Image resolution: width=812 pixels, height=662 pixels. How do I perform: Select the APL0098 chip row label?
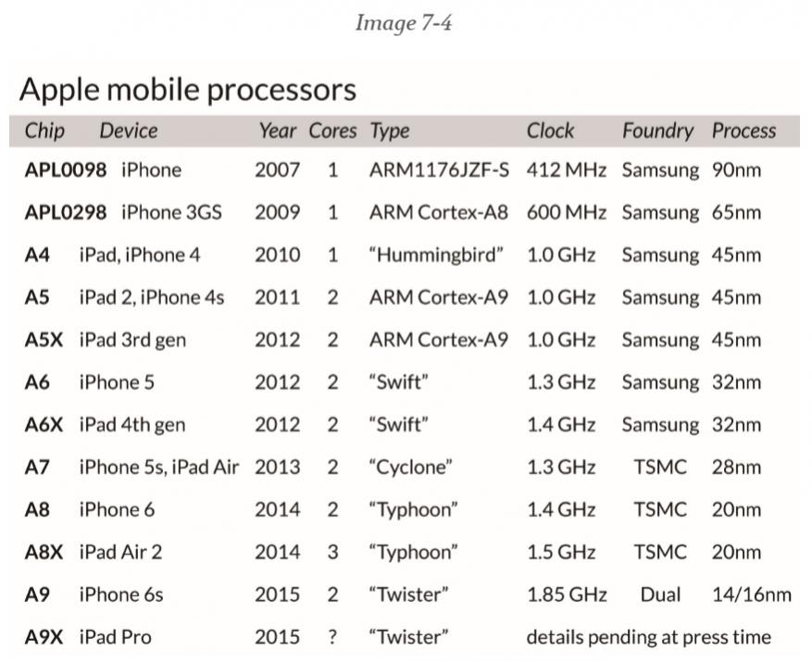click(x=65, y=170)
